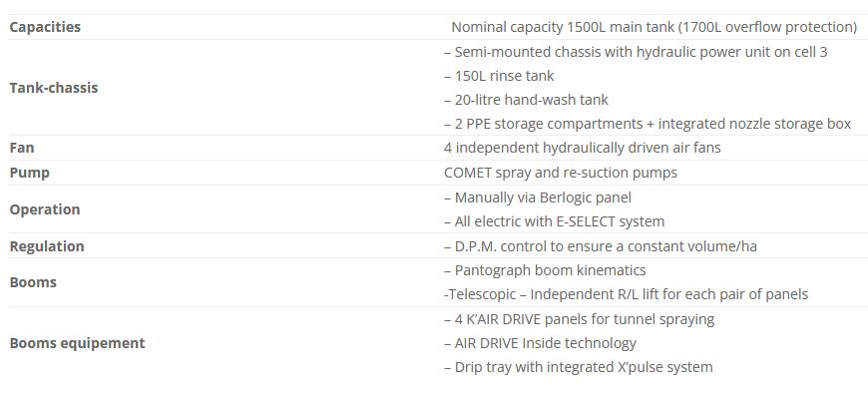Click the Fan row label

(22, 148)
